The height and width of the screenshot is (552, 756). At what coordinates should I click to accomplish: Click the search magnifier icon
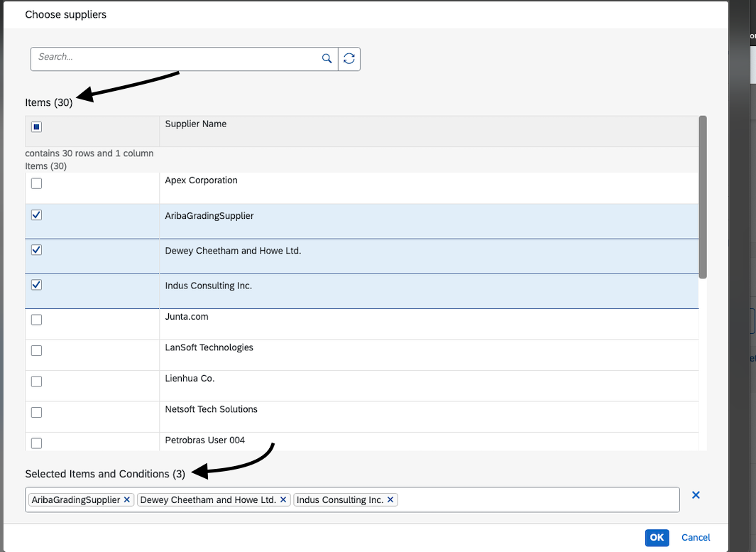click(x=327, y=58)
